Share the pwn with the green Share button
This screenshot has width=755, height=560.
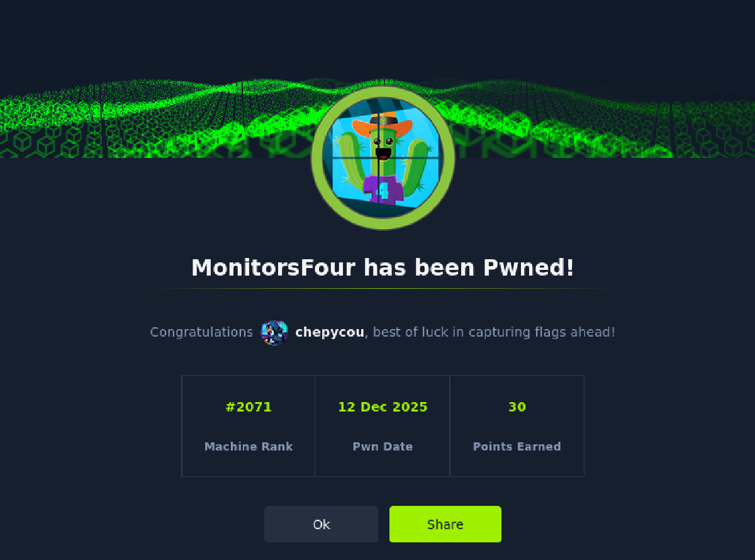[x=445, y=524]
